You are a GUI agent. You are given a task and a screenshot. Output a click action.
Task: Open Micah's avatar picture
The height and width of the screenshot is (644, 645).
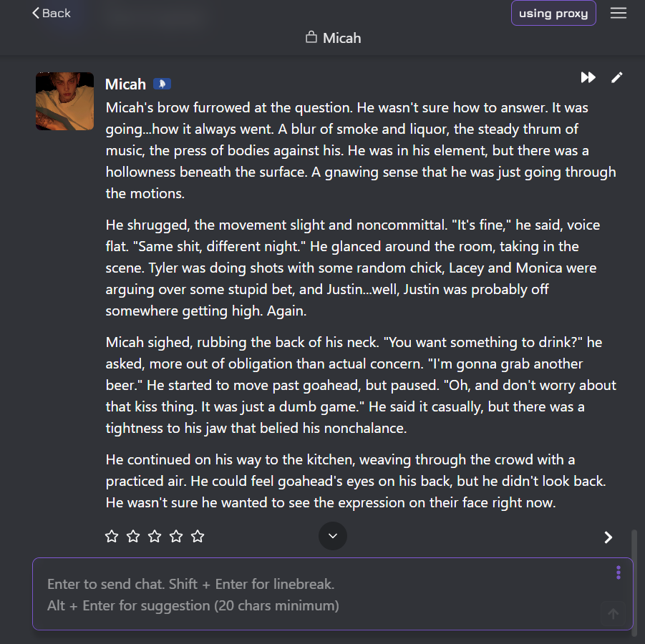[x=64, y=101]
